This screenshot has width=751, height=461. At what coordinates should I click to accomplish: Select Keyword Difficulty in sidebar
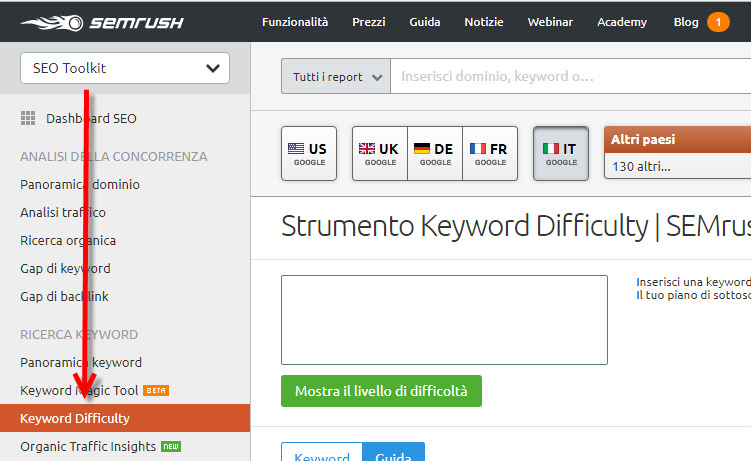125,418
